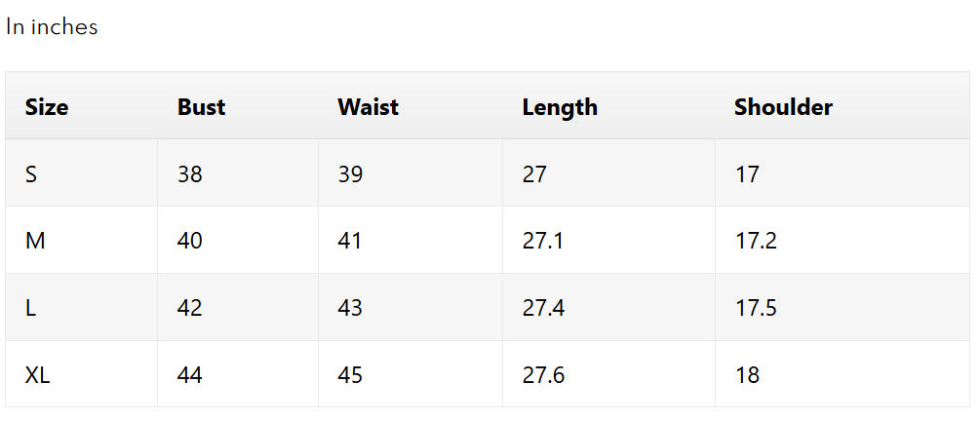Viewport: 980px width, 421px height.
Task: Select waist value 39
Action: [x=350, y=174]
